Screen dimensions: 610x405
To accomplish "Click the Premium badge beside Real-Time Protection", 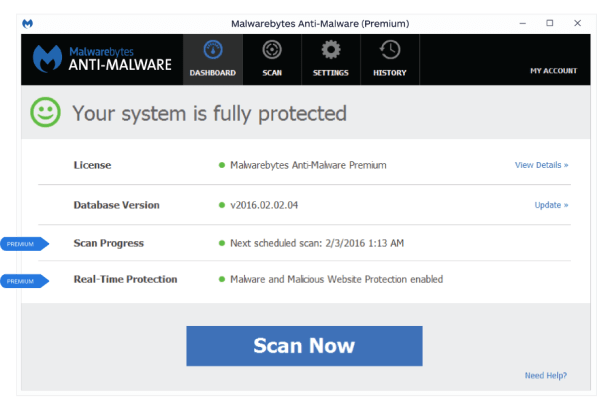I will tap(25, 281).
